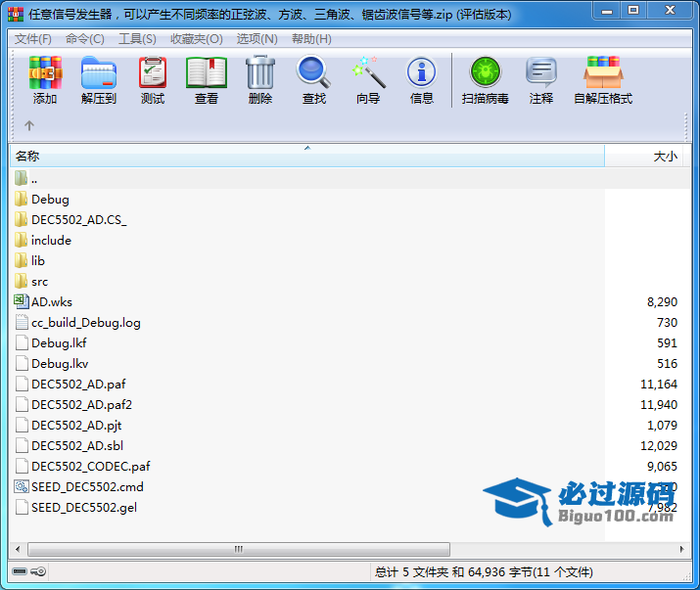Go up one folder level arrow
The image size is (700, 590).
pos(29,125)
